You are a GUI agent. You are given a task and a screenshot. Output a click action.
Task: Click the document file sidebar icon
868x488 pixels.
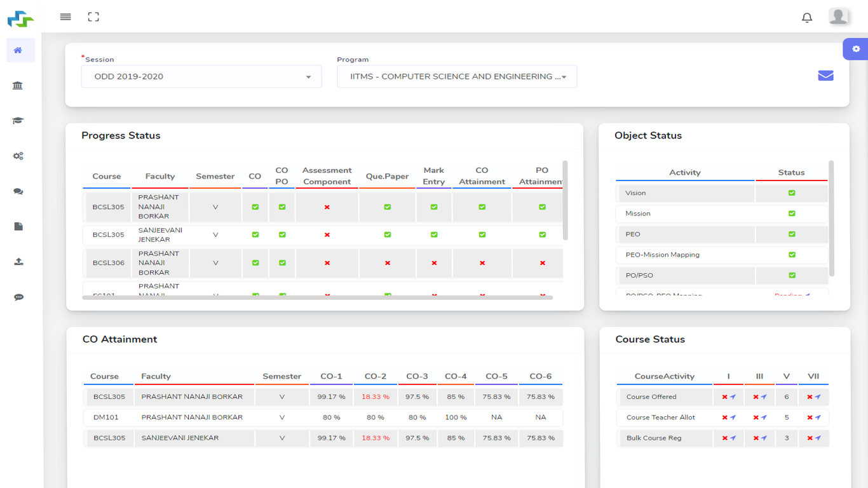click(x=18, y=226)
